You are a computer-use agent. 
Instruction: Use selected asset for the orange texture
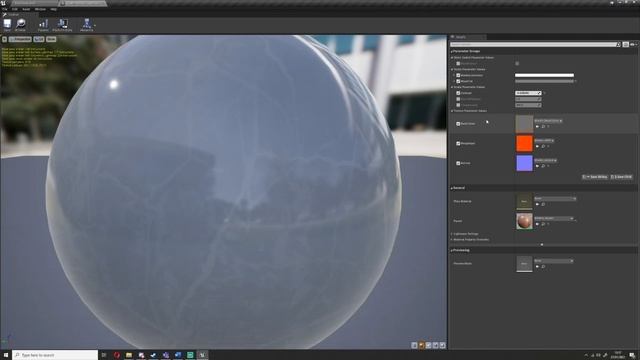pos(537,146)
